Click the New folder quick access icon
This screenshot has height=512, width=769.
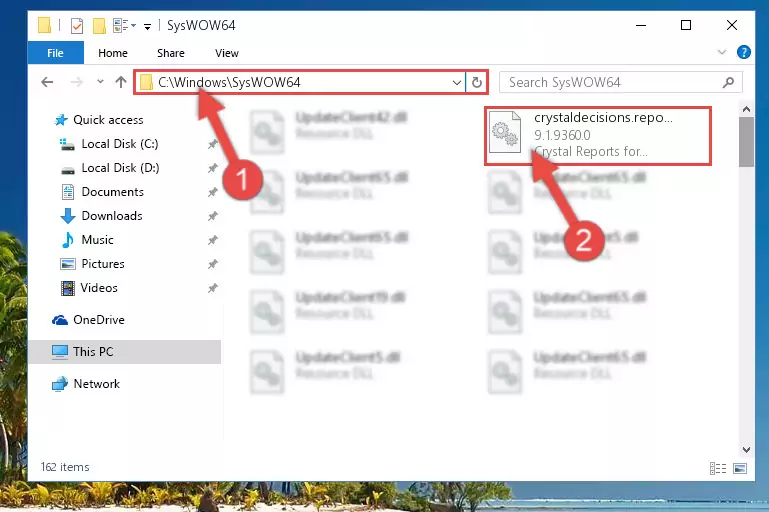(99, 26)
